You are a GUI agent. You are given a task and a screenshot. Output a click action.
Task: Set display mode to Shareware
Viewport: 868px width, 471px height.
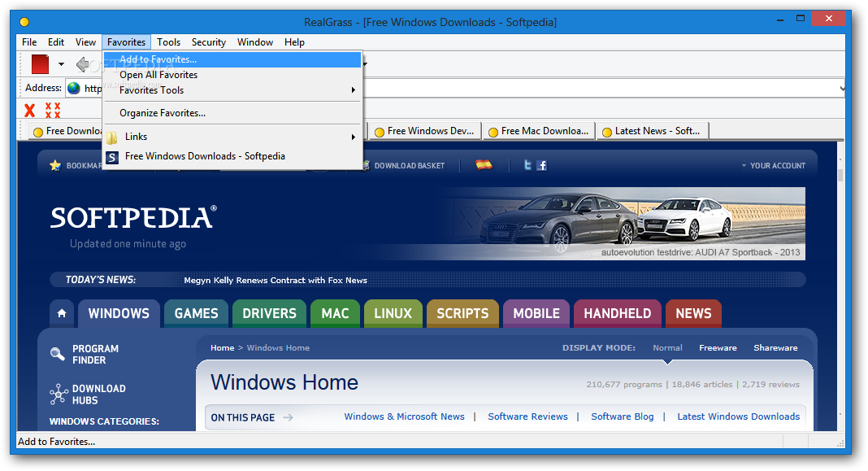tap(775, 348)
